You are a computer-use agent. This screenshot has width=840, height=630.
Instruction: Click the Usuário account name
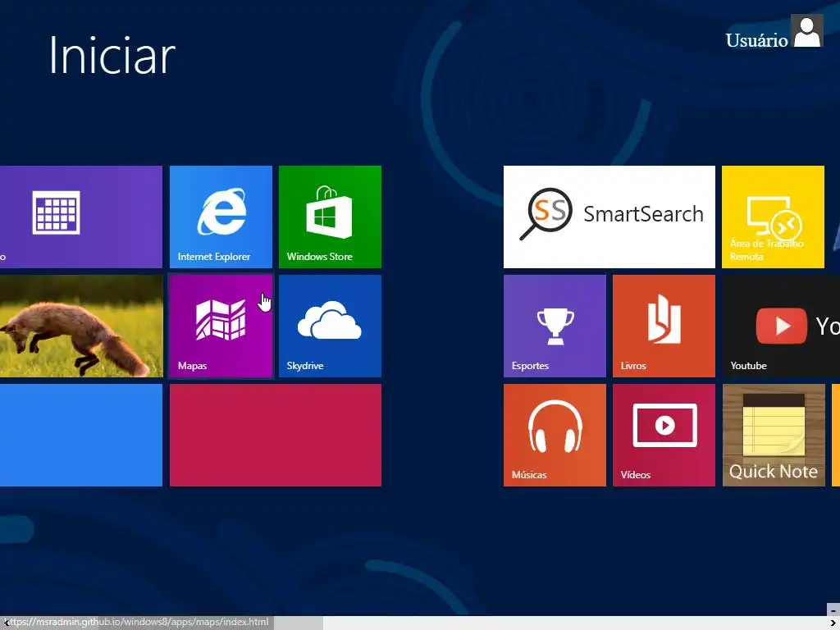(756, 40)
